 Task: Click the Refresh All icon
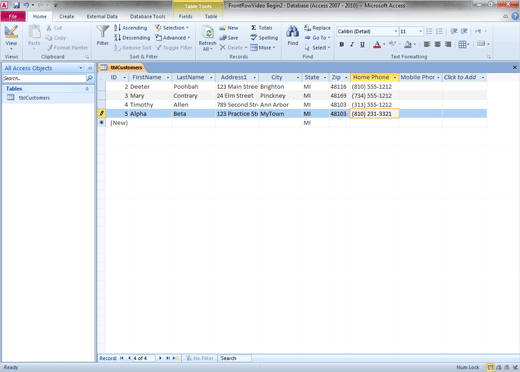(208, 33)
